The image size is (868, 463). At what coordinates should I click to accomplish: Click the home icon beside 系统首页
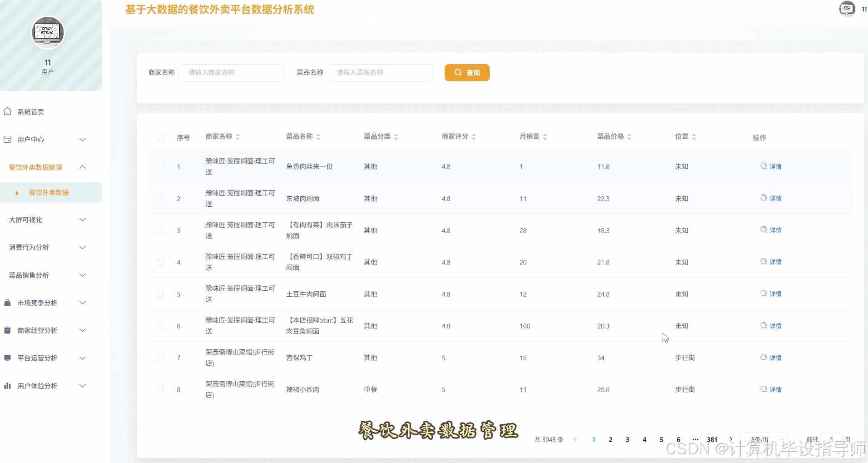tap(7, 111)
